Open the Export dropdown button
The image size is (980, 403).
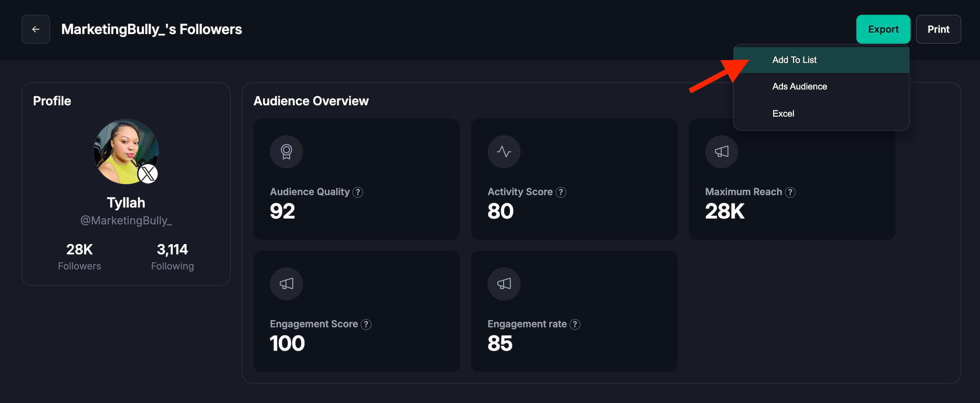click(x=883, y=29)
